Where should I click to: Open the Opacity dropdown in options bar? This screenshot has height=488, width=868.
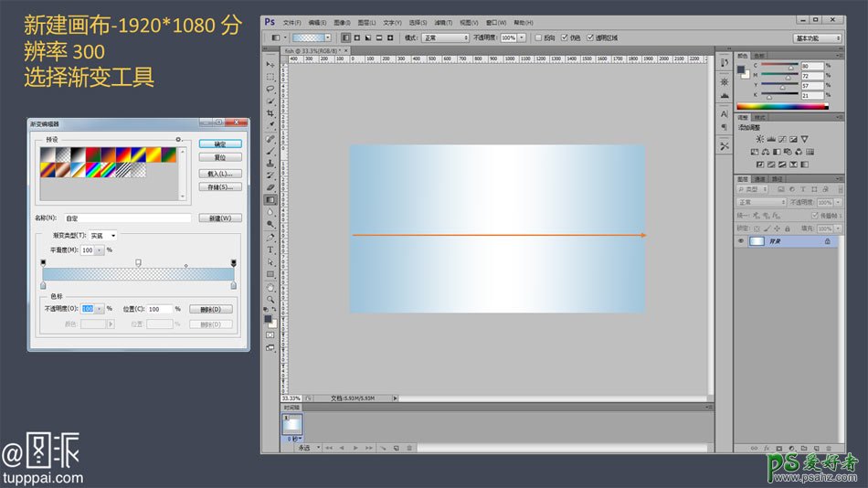point(522,37)
